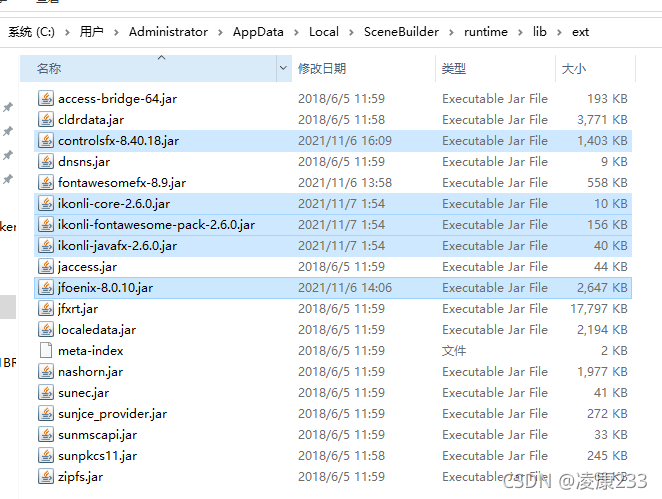This screenshot has width=662, height=499.
Task: Click the dnsns.jar file icon
Action: click(x=46, y=162)
